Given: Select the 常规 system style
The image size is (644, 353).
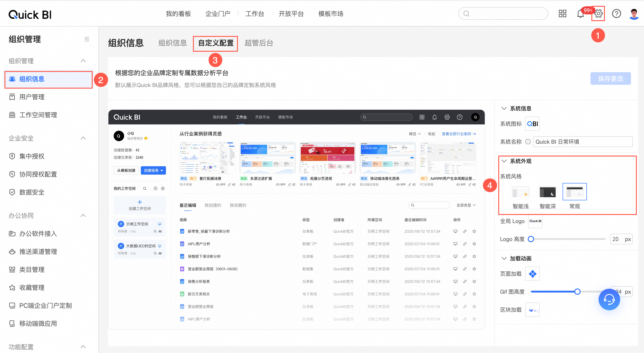Looking at the screenshot, I should click(575, 192).
